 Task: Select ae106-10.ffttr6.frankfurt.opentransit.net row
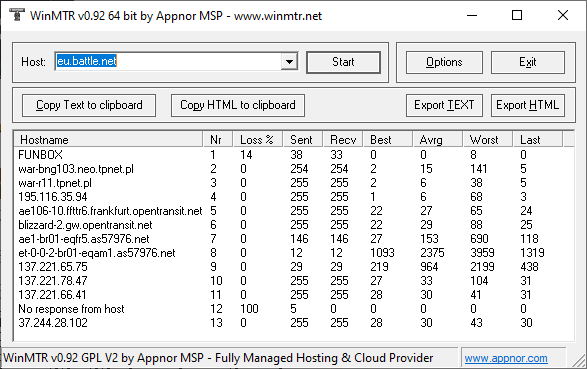[294, 211]
